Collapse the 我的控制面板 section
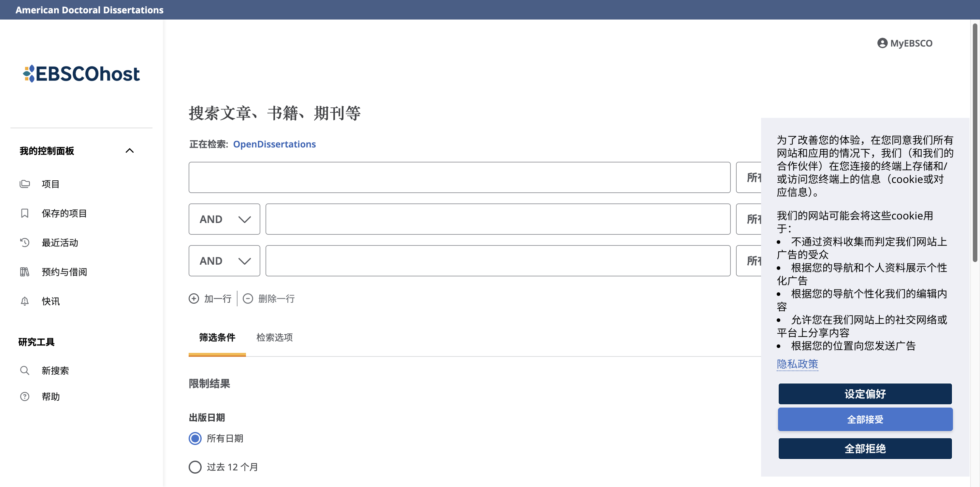980x487 pixels. pyautogui.click(x=130, y=150)
